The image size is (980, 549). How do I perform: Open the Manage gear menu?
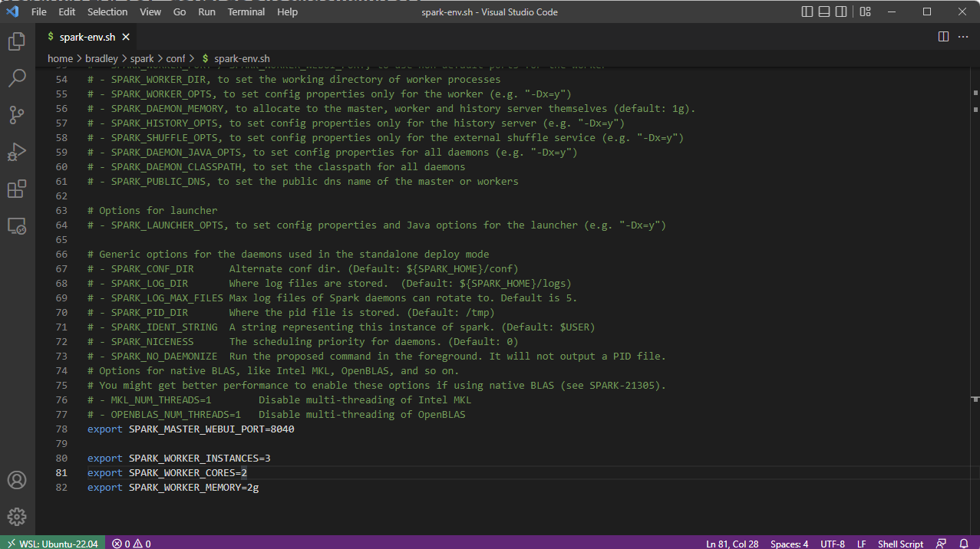pyautogui.click(x=17, y=517)
